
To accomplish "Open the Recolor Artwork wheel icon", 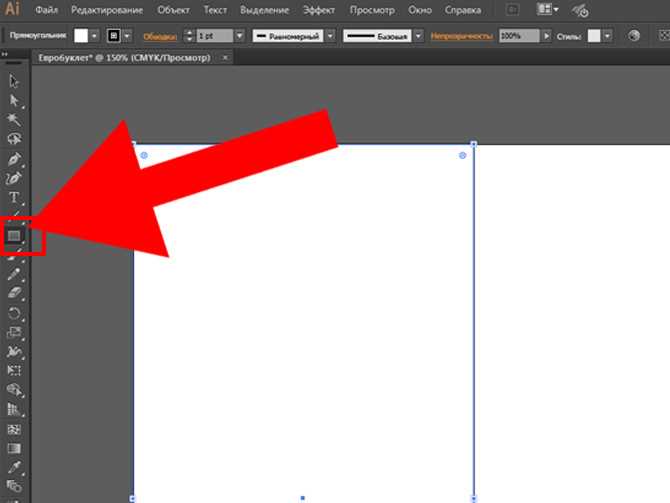I will point(634,36).
